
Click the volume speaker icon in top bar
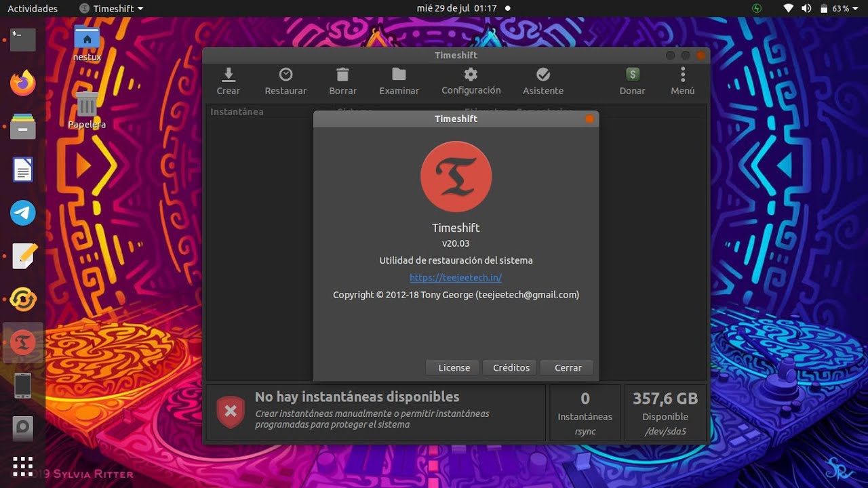[x=806, y=9]
